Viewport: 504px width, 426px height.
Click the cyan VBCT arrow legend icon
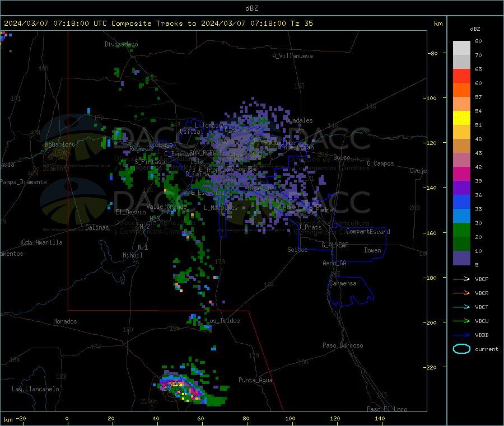pyautogui.click(x=461, y=307)
